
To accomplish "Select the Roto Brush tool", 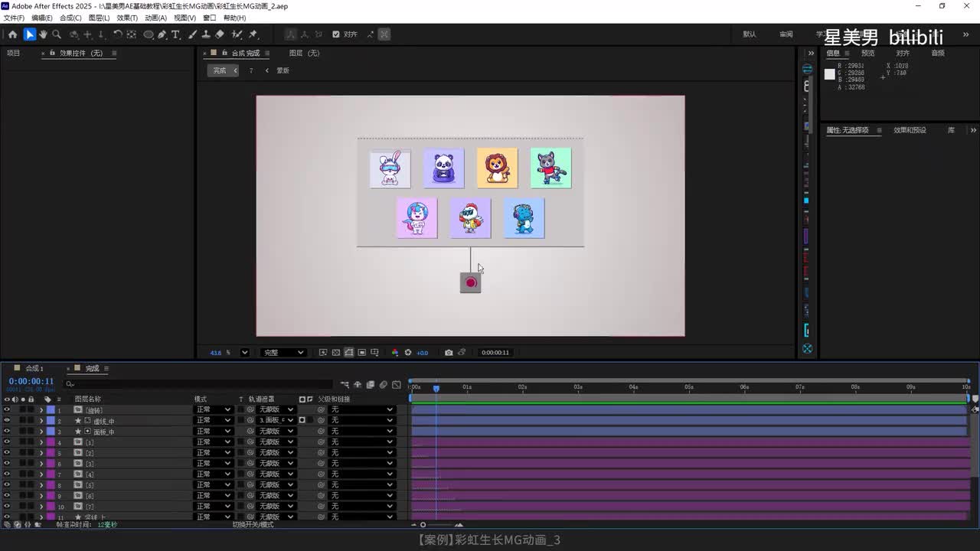I will tap(237, 34).
